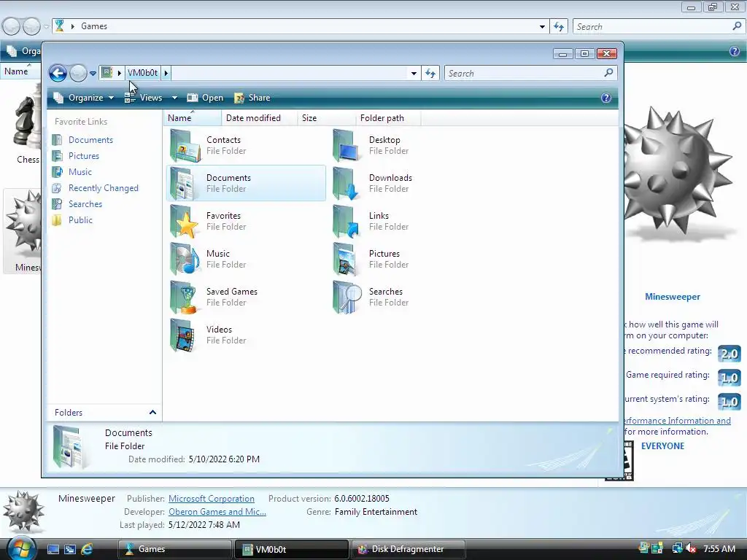Expand the Folders pane chevron
Image resolution: width=747 pixels, height=560 pixels.
[152, 413]
